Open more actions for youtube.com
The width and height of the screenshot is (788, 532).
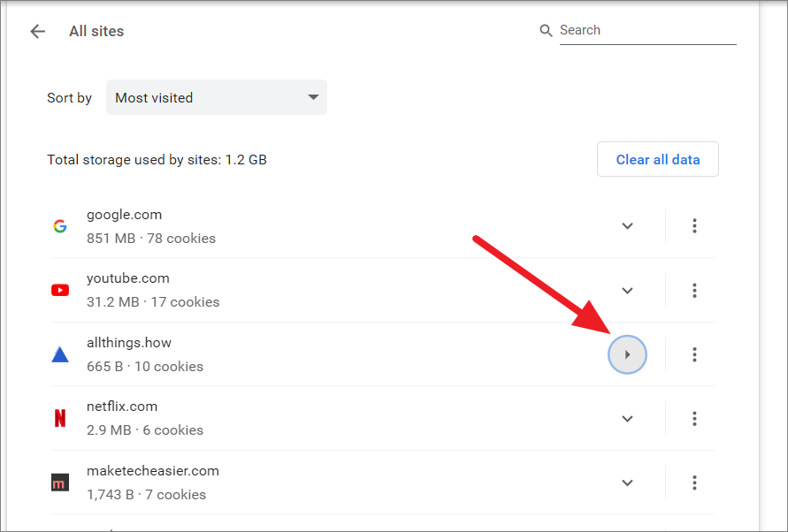(x=694, y=291)
